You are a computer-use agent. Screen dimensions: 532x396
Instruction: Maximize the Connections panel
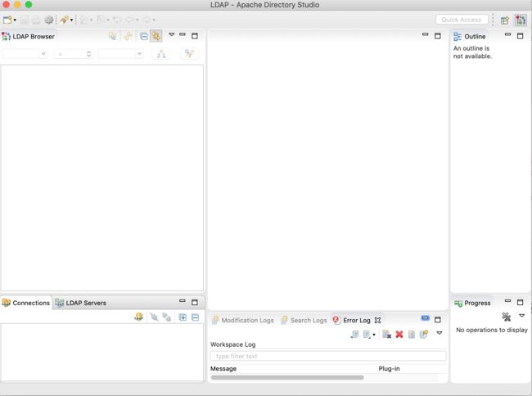coord(195,302)
